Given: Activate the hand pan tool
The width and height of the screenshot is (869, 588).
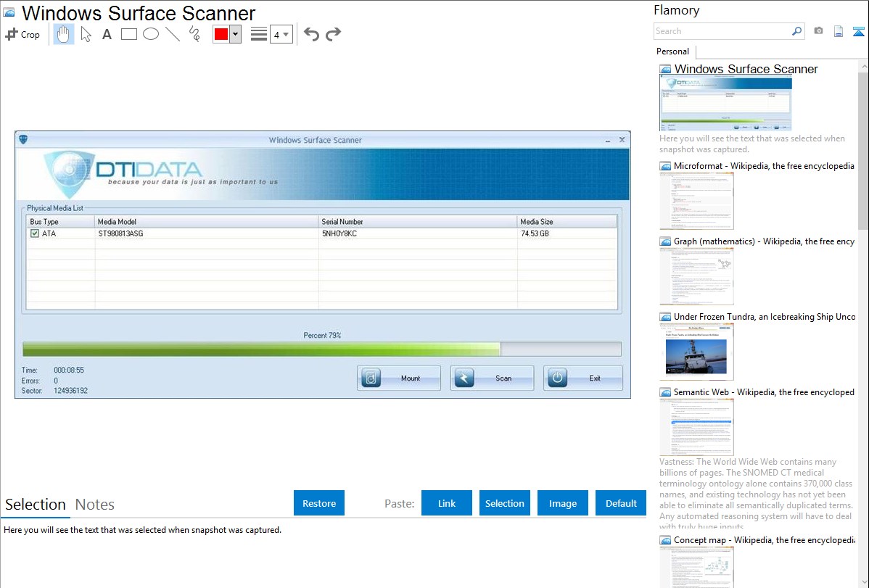Looking at the screenshot, I should (x=63, y=34).
